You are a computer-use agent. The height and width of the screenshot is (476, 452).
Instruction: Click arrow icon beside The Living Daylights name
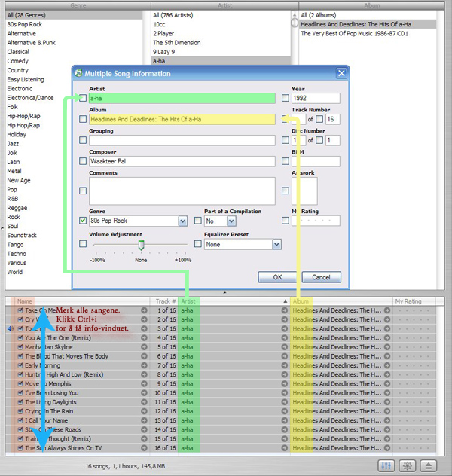(144, 402)
